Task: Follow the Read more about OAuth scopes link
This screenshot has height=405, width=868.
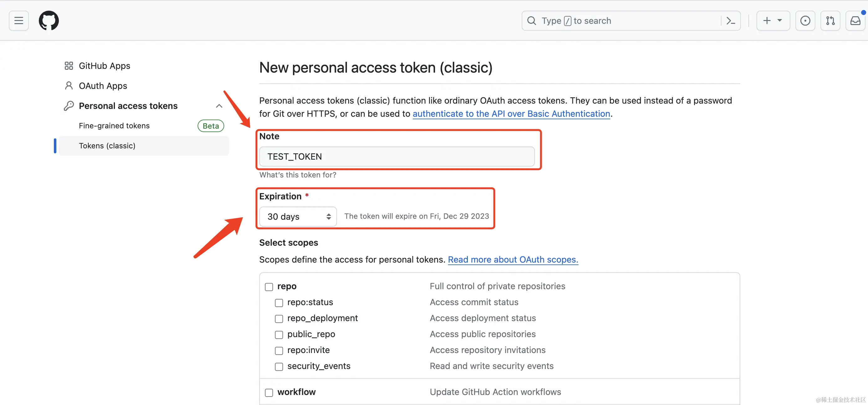Action: coord(513,259)
